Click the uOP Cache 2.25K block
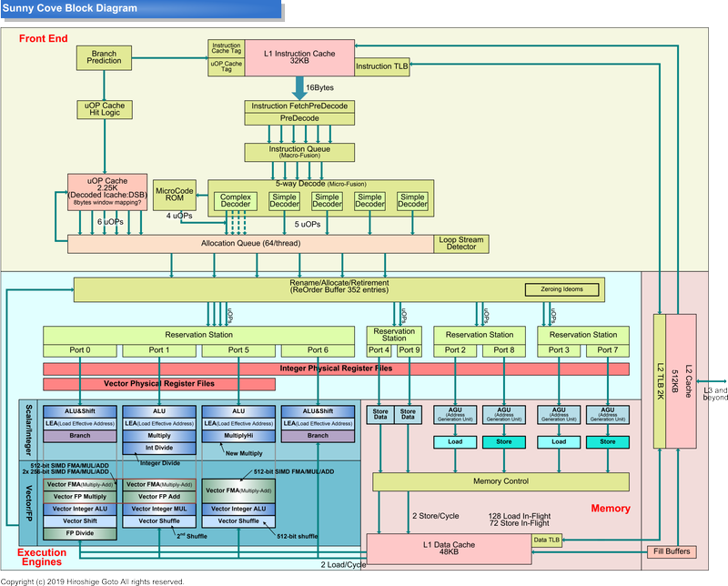 [107, 192]
